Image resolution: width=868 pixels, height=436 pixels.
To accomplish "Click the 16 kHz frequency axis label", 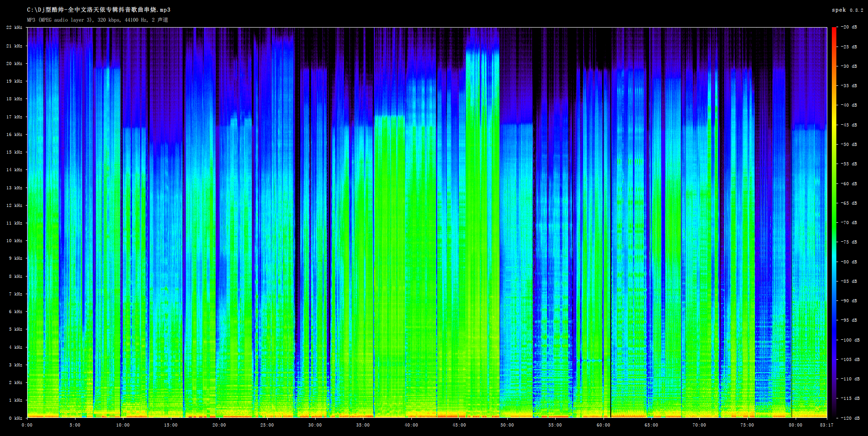I will (14, 135).
